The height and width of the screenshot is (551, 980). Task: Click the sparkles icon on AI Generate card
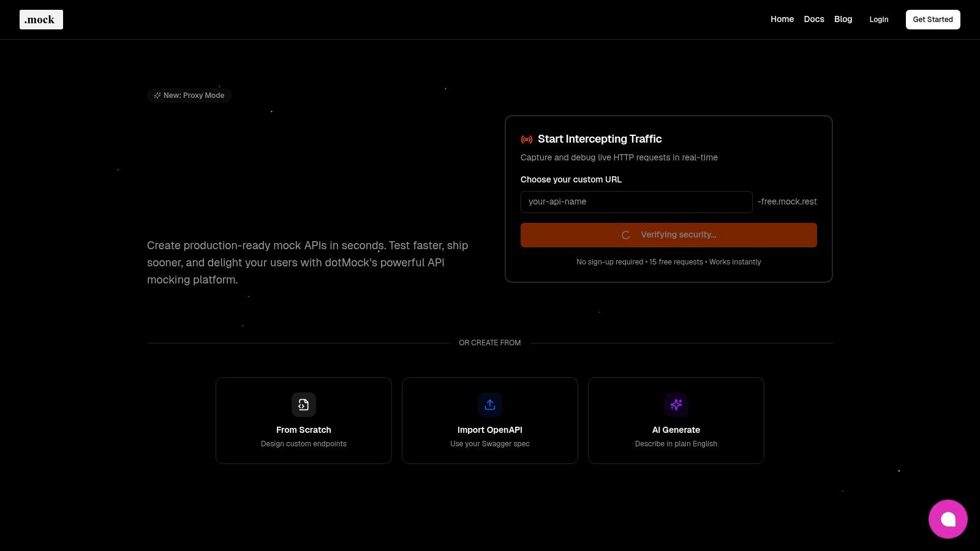pos(676,405)
